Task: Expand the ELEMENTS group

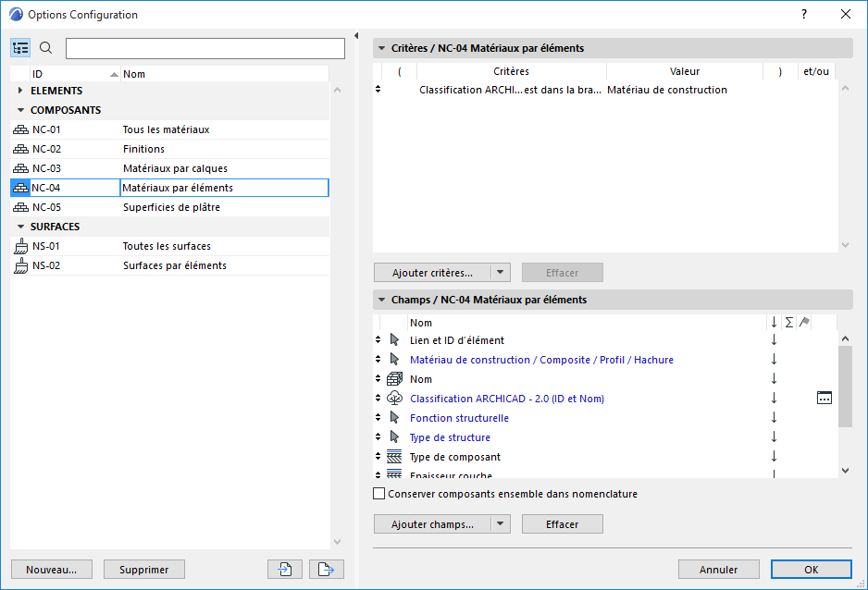Action: click(x=20, y=91)
